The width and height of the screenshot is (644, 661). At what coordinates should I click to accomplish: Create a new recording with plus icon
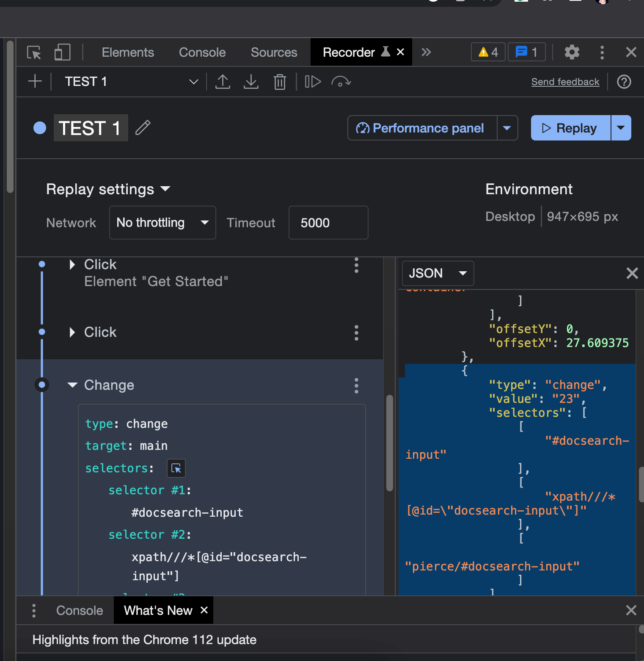click(x=35, y=81)
